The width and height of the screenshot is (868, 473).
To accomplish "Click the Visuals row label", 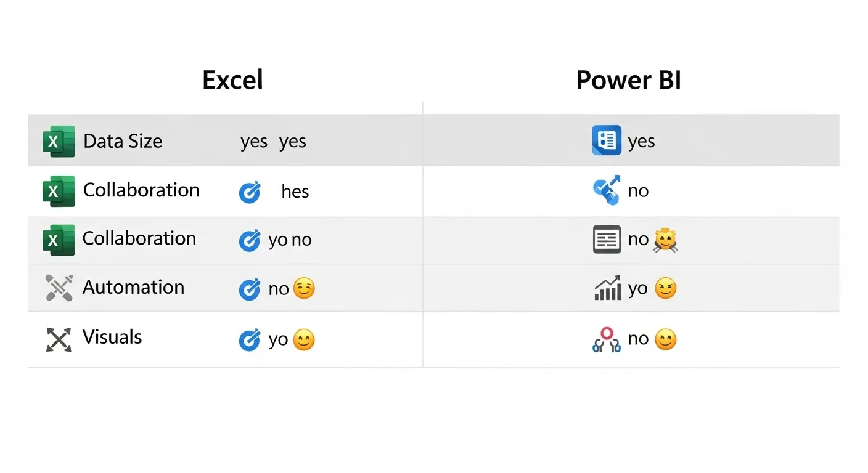I will 112,337.
